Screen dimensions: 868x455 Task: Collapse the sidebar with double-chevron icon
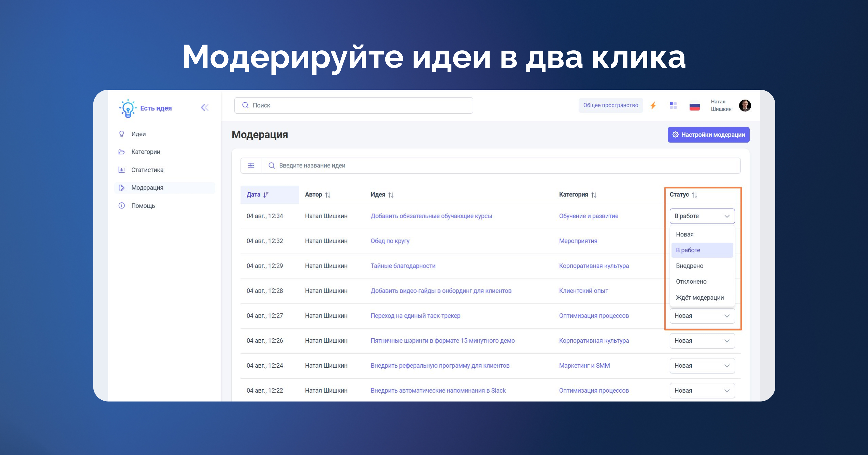tap(205, 108)
